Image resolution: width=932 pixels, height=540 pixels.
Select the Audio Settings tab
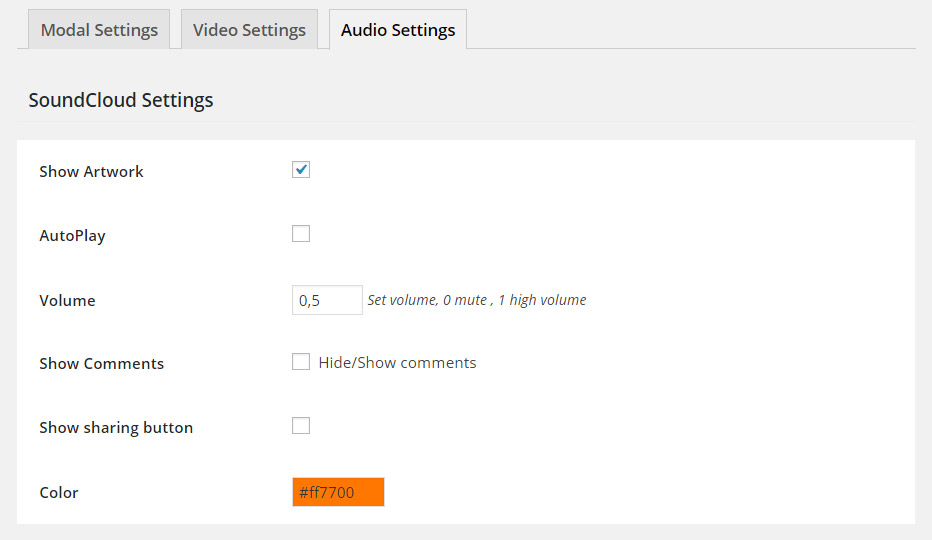pyautogui.click(x=397, y=30)
